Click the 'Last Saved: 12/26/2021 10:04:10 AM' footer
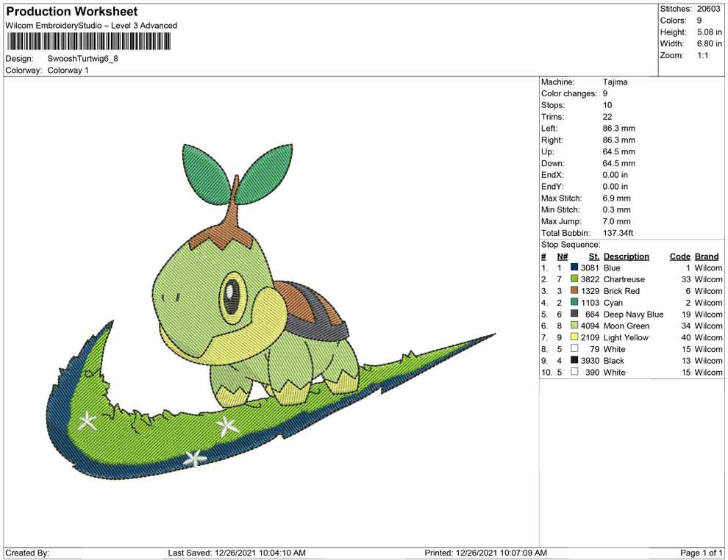The image size is (728, 560). [x=237, y=553]
